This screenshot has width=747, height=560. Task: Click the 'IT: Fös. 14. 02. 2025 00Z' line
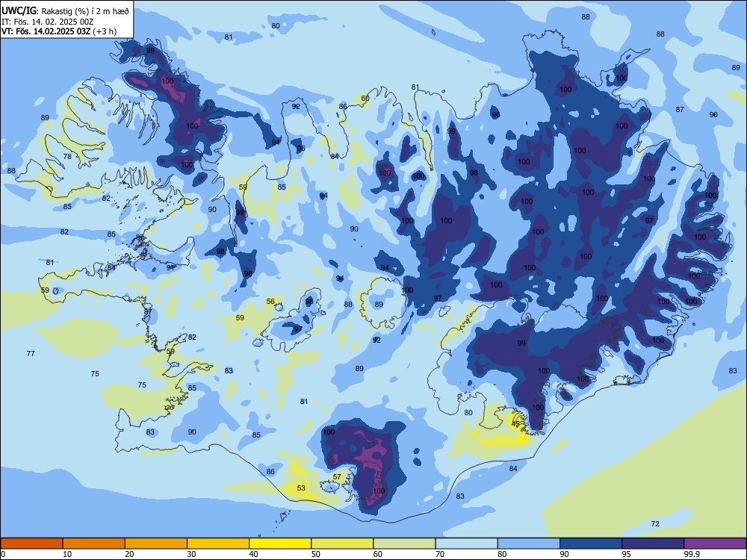(x=48, y=22)
